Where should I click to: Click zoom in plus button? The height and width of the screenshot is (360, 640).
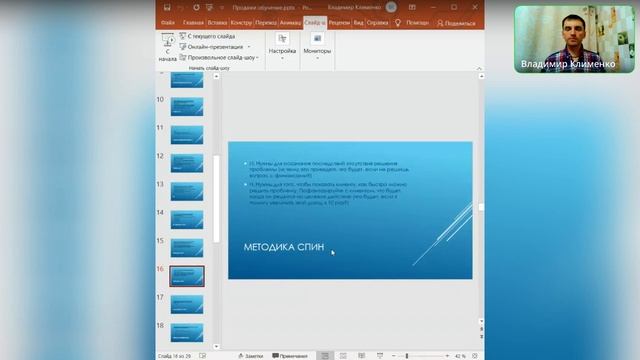click(x=447, y=356)
